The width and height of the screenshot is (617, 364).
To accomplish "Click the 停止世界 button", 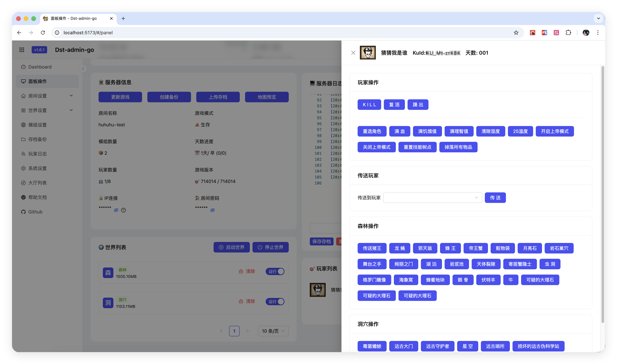I will pos(270,247).
